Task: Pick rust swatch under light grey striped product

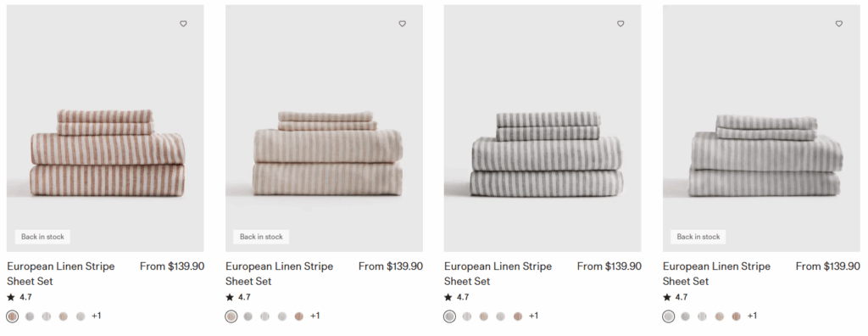Action: (x=737, y=316)
